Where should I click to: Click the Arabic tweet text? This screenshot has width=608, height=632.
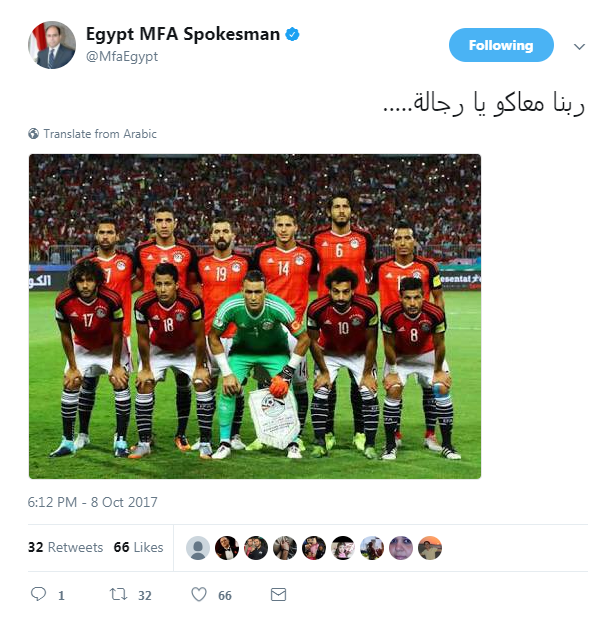click(x=483, y=103)
